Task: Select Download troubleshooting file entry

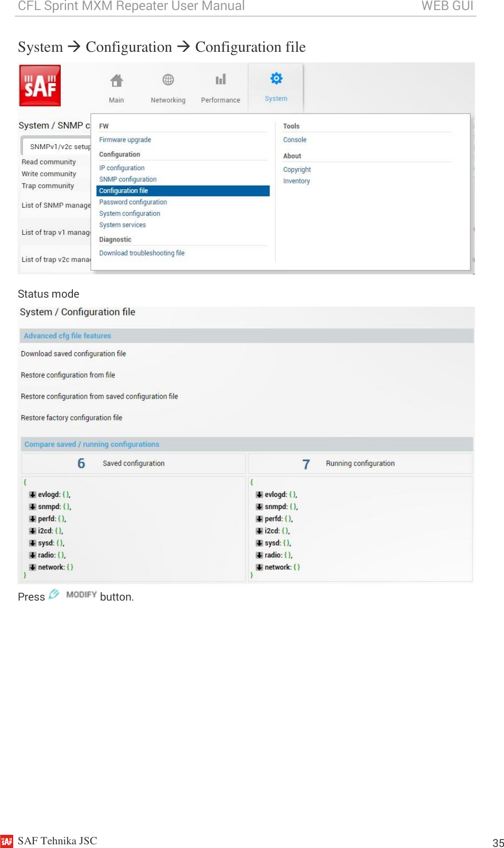Action: [x=142, y=253]
